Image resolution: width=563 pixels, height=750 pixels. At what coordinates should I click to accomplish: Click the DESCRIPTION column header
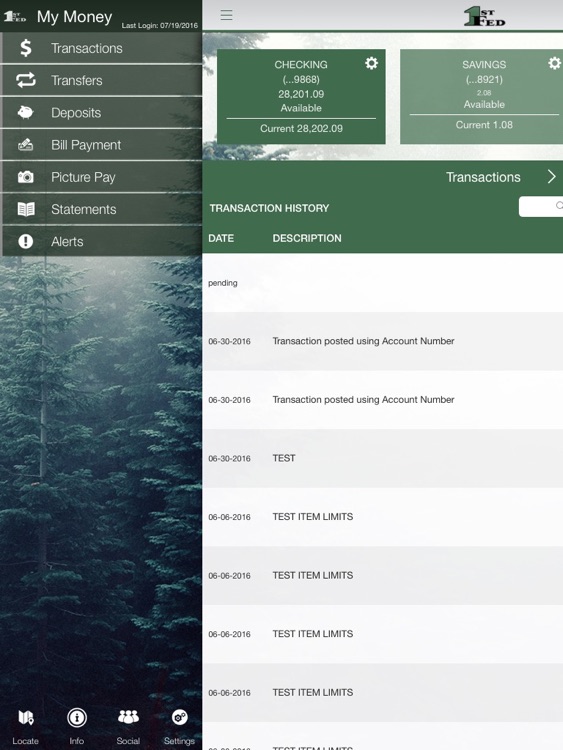click(x=307, y=238)
